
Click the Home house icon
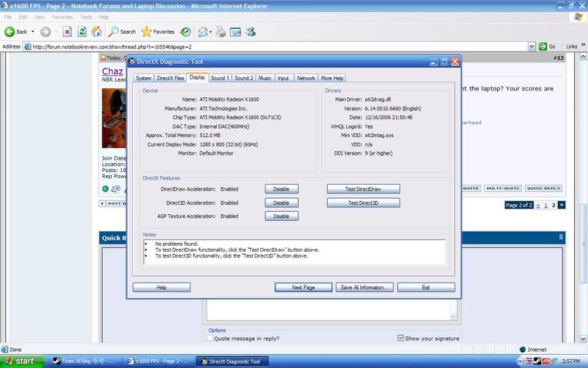click(96, 32)
